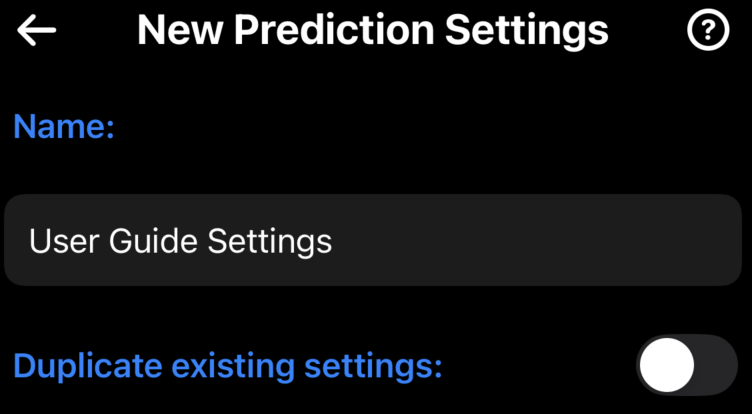Image resolution: width=752 pixels, height=414 pixels.
Task: Click the white knob of the duplicate switch
Action: click(x=666, y=365)
